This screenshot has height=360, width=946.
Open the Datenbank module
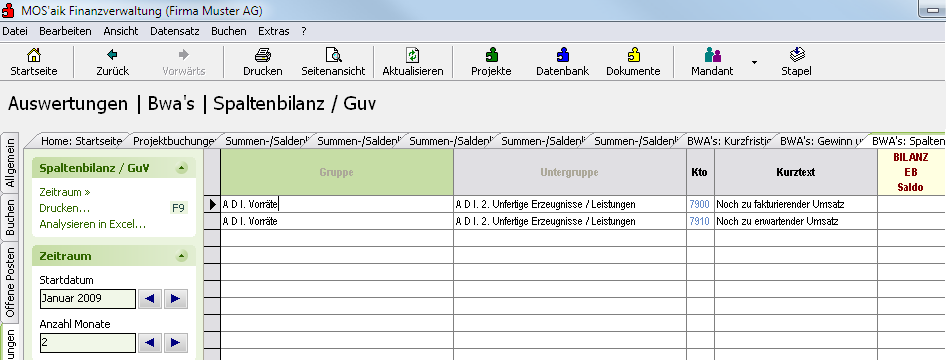pos(562,55)
